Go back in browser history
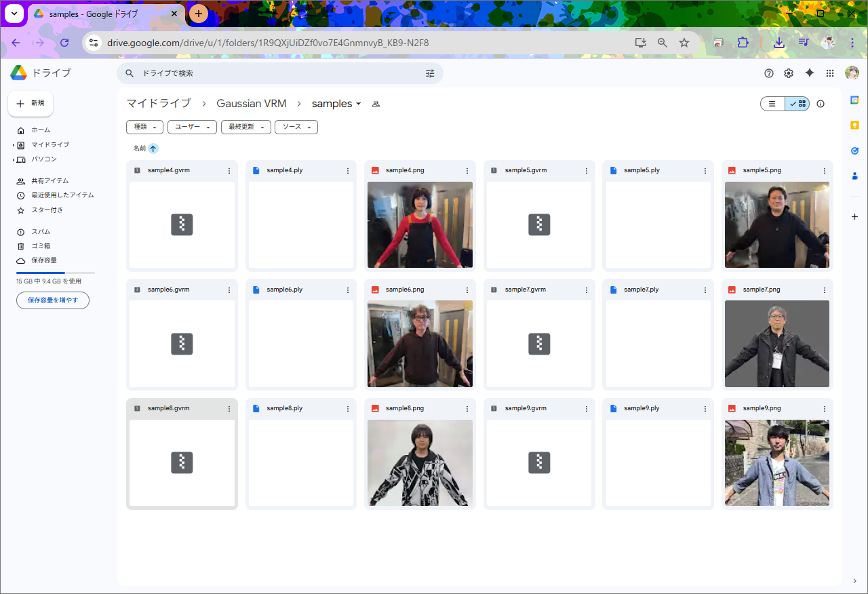Screen dimensions: 868x594 coord(16,43)
